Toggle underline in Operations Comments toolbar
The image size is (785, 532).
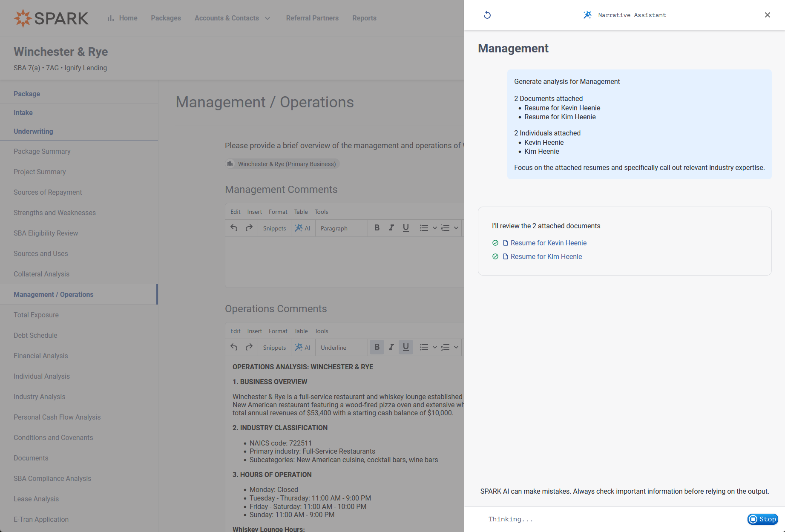[406, 347]
